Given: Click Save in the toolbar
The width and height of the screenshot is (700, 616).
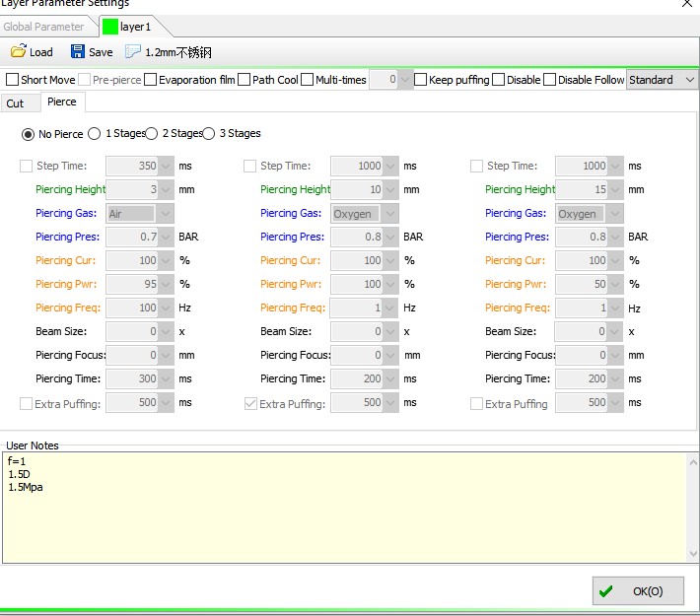Looking at the screenshot, I should coord(100,52).
